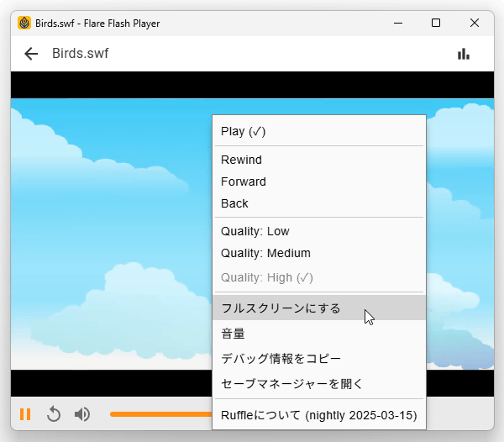This screenshot has height=442, width=504.
Task: Open Ruffleについて (nightly 2025-03-15)
Action: [x=319, y=415]
